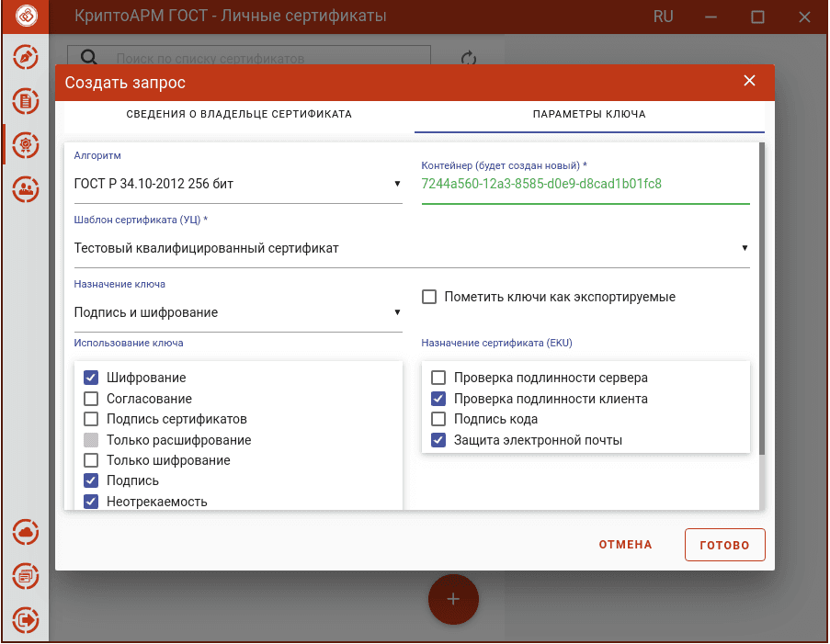This screenshot has width=830, height=644.
Task: Open the Назначение ключа dropdown
Action: click(x=238, y=312)
